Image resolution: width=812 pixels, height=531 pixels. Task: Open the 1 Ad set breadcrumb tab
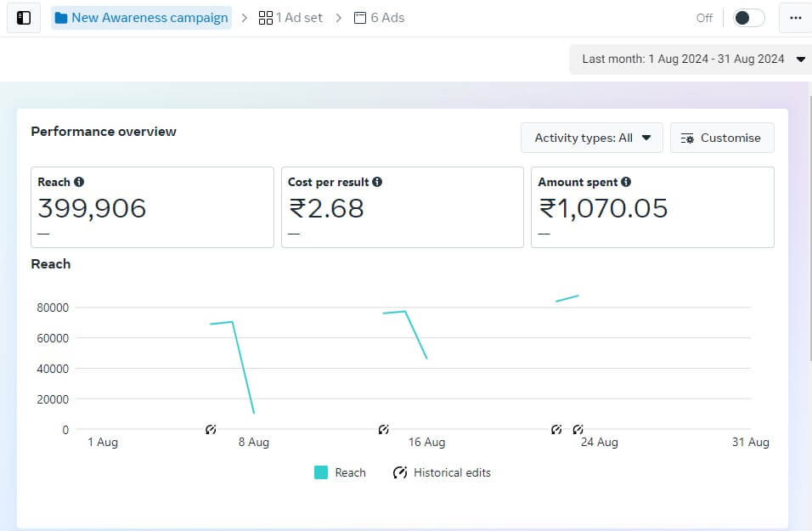coord(291,18)
